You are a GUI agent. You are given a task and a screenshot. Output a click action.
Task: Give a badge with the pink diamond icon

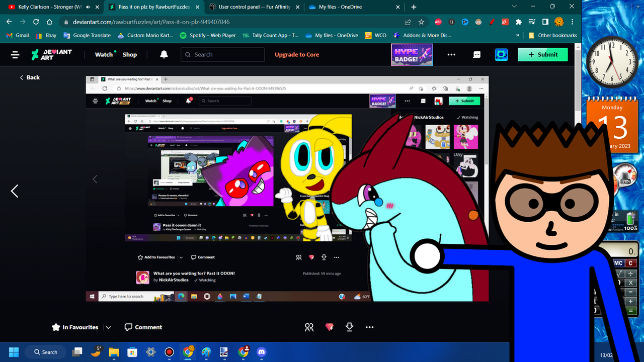330,327
